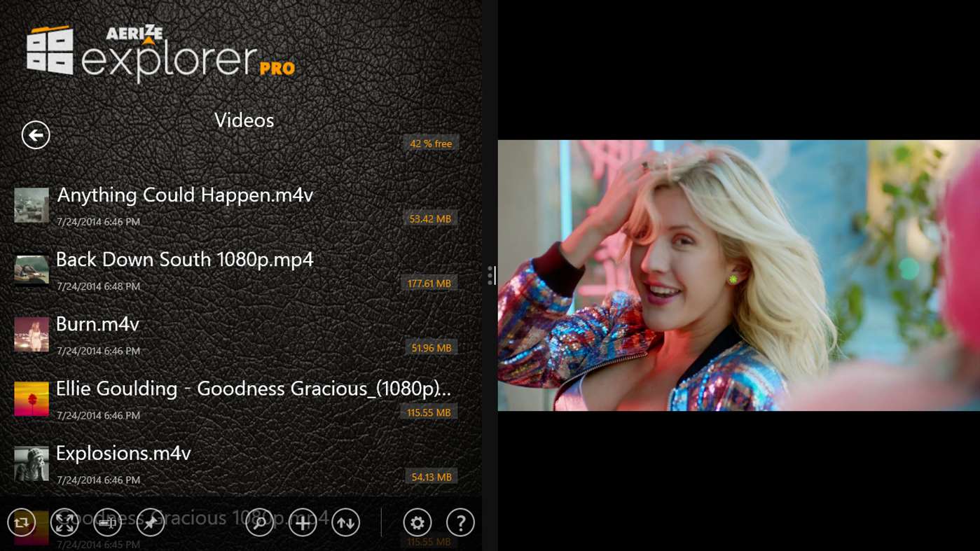The image size is (980, 551).
Task: Click the repeat/loop icon in bottom toolbar
Action: 22,522
